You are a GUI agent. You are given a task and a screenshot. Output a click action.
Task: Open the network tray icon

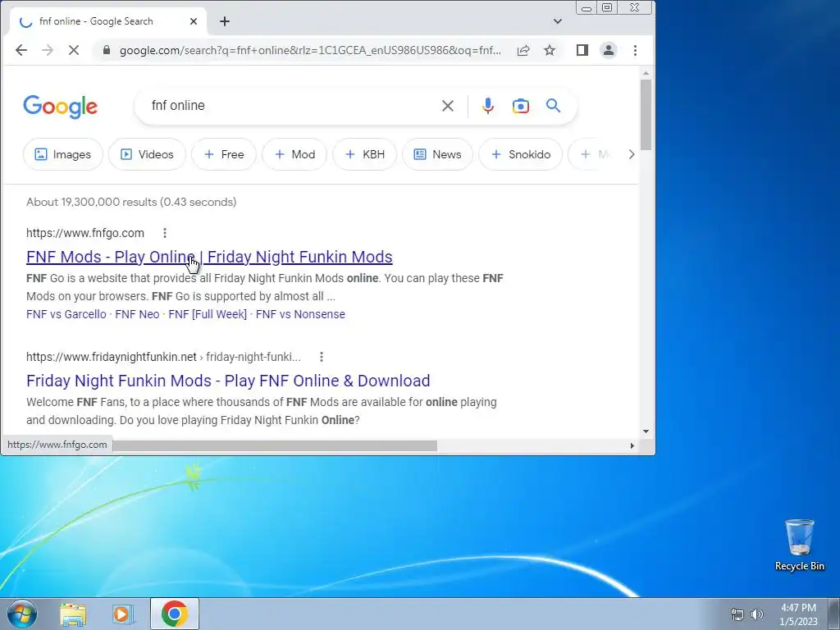737,614
